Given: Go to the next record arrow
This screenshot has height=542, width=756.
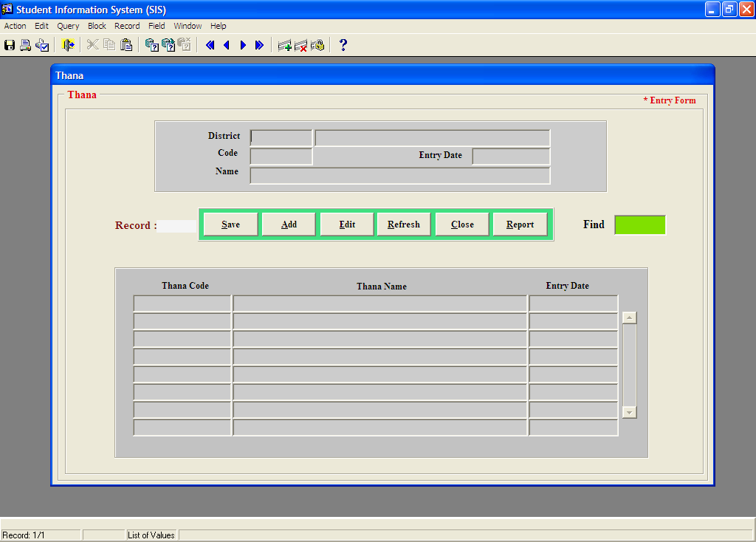Looking at the screenshot, I should [243, 45].
